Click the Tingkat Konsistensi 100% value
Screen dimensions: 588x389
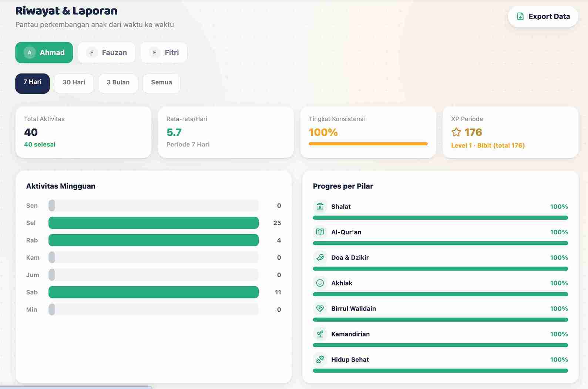click(323, 132)
